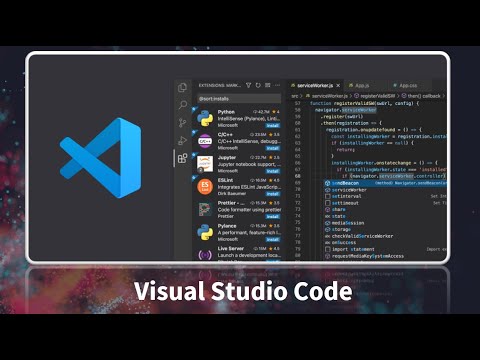This screenshot has width=480, height=360.
Task: Install the Python extension
Action: [273, 126]
